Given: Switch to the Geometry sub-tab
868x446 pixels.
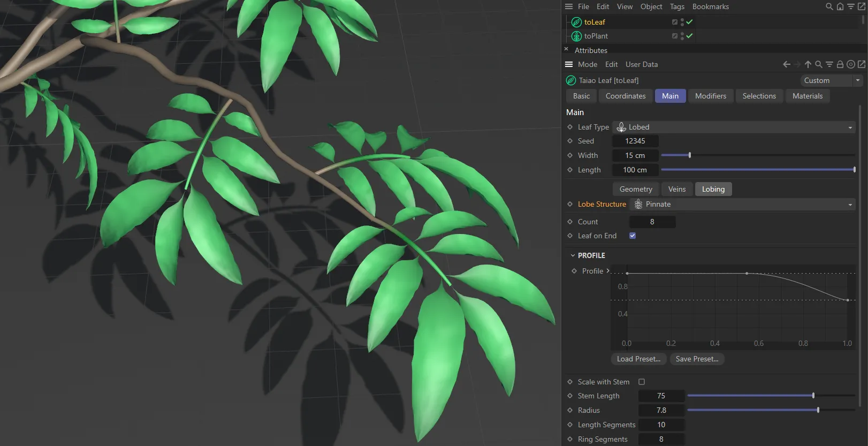Looking at the screenshot, I should [x=636, y=189].
